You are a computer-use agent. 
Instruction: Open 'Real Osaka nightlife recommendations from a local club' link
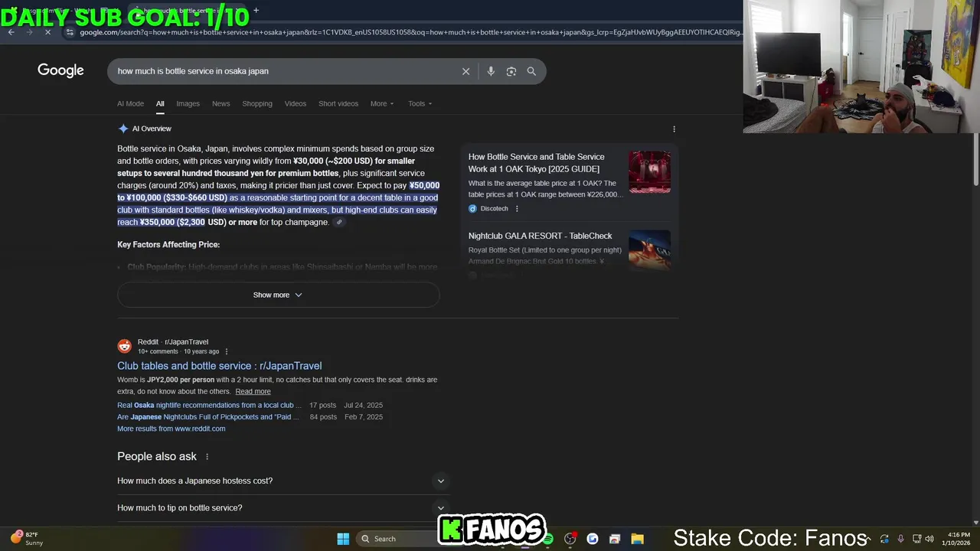pyautogui.click(x=208, y=406)
